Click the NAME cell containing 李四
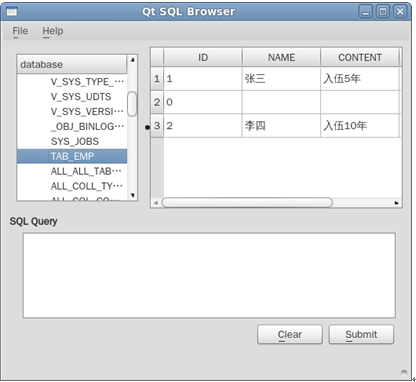 pos(281,126)
